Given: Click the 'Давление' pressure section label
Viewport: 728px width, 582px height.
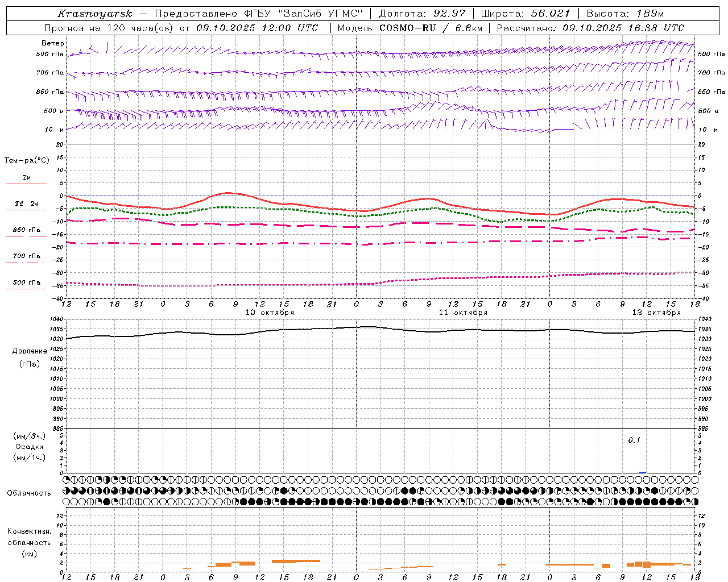Looking at the screenshot, I should [x=30, y=351].
